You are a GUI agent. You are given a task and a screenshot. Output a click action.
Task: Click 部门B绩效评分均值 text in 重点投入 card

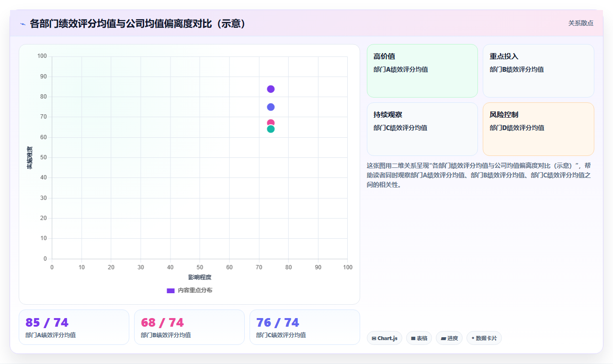pos(517,69)
